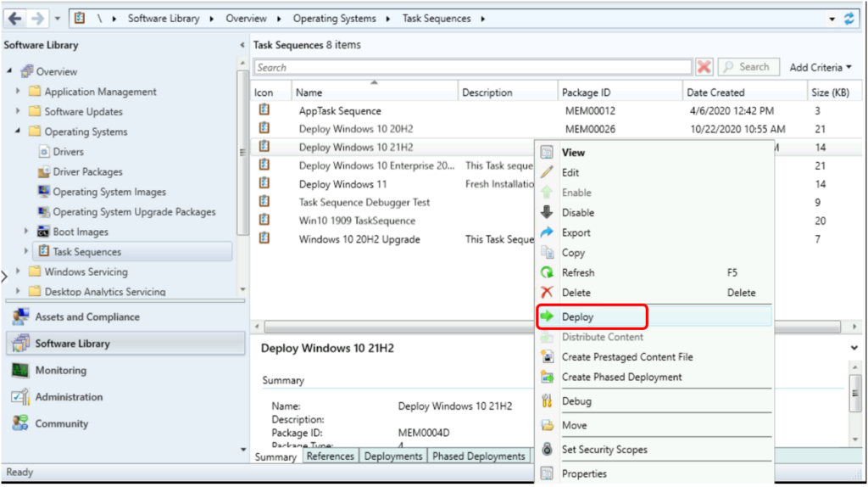868x487 pixels.
Task: Click the red Delete X icon
Action: (547, 293)
